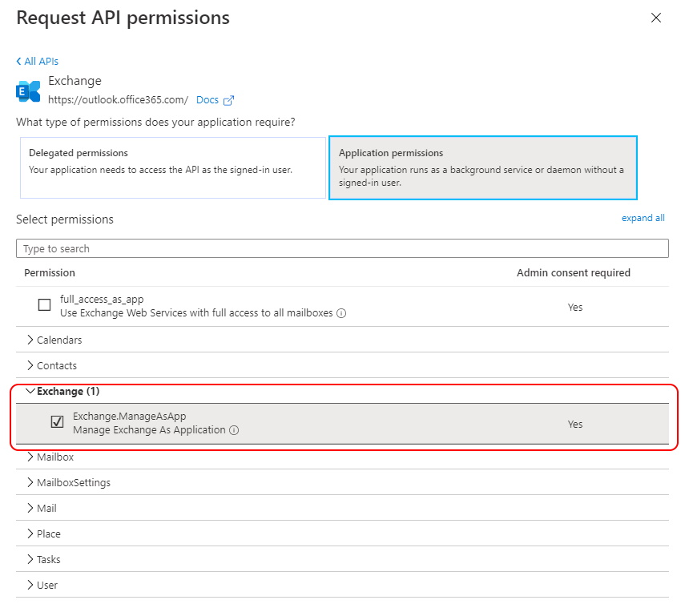Click the Exchange app logo icon
Screen dimensions: 685x616
click(x=28, y=91)
